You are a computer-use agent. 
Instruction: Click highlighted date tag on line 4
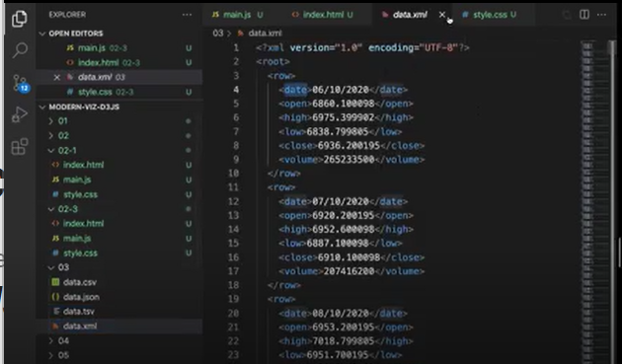(295, 90)
